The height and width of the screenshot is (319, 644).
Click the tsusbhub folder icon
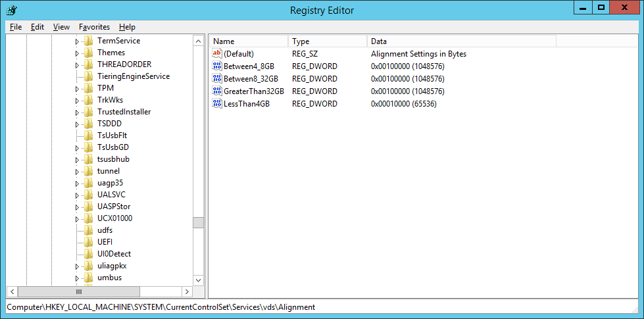88,159
